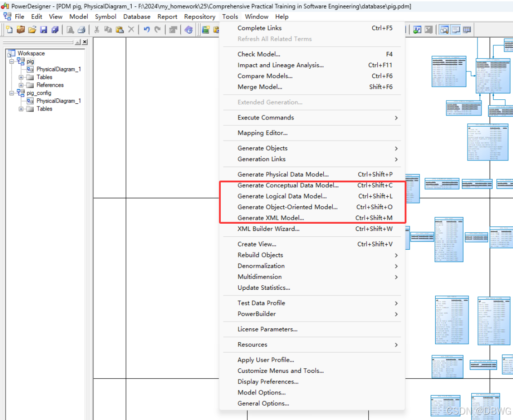513x420 pixels.
Task: Click the Save floppy disk icon
Action: [x=44, y=30]
